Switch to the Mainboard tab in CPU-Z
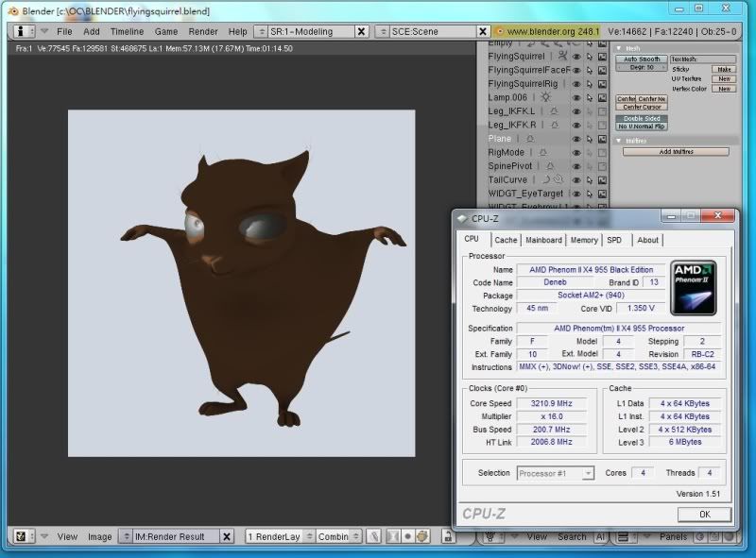756x558 pixels. click(x=544, y=240)
